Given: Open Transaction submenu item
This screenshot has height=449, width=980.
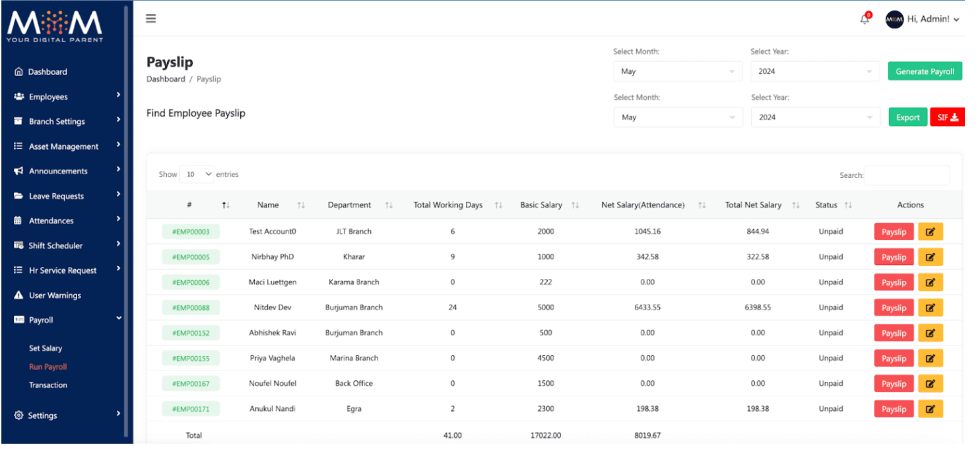Looking at the screenshot, I should point(48,385).
